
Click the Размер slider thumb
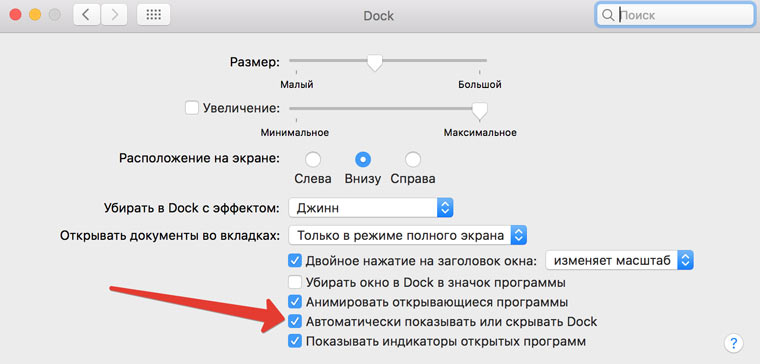tap(374, 63)
